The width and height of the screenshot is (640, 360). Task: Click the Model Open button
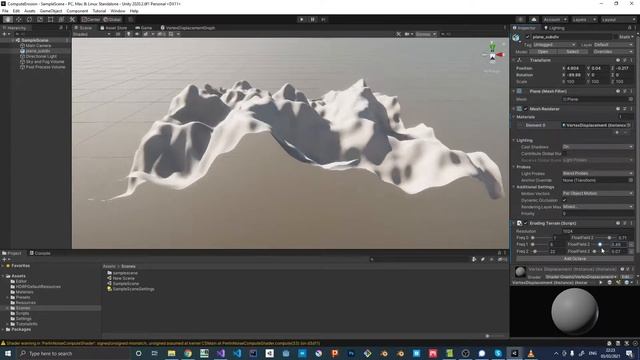tap(543, 52)
